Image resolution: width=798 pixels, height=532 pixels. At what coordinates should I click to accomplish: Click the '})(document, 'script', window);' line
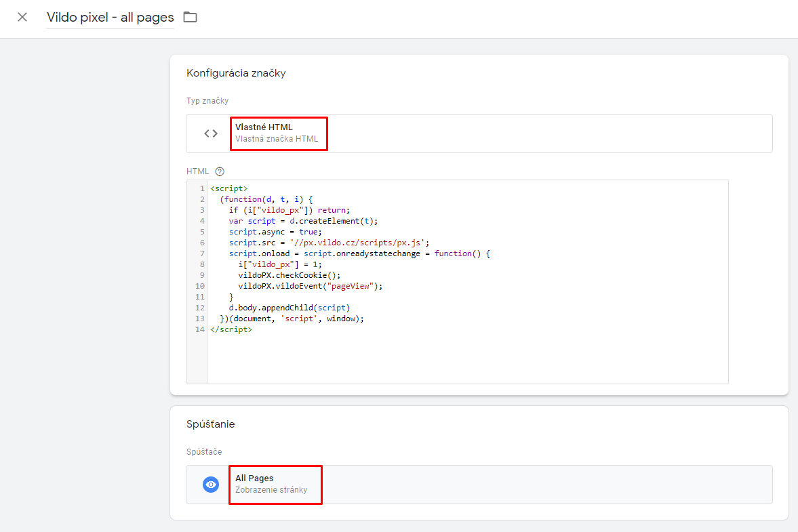click(x=292, y=319)
